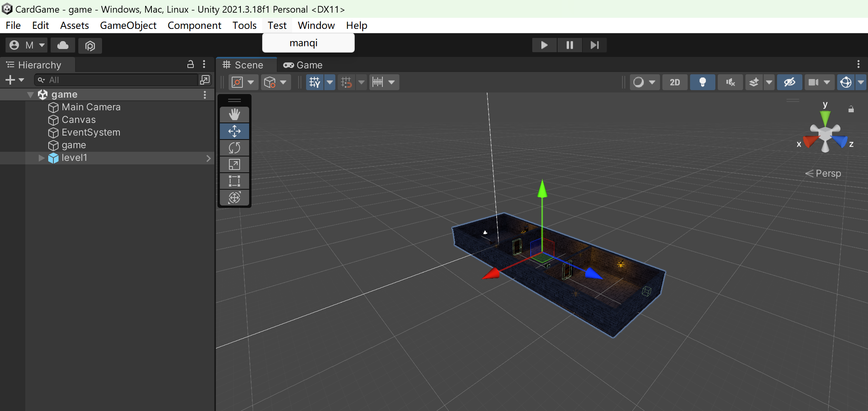Viewport: 868px width, 411px height.
Task: Toggle 2D view mode
Action: coord(675,82)
